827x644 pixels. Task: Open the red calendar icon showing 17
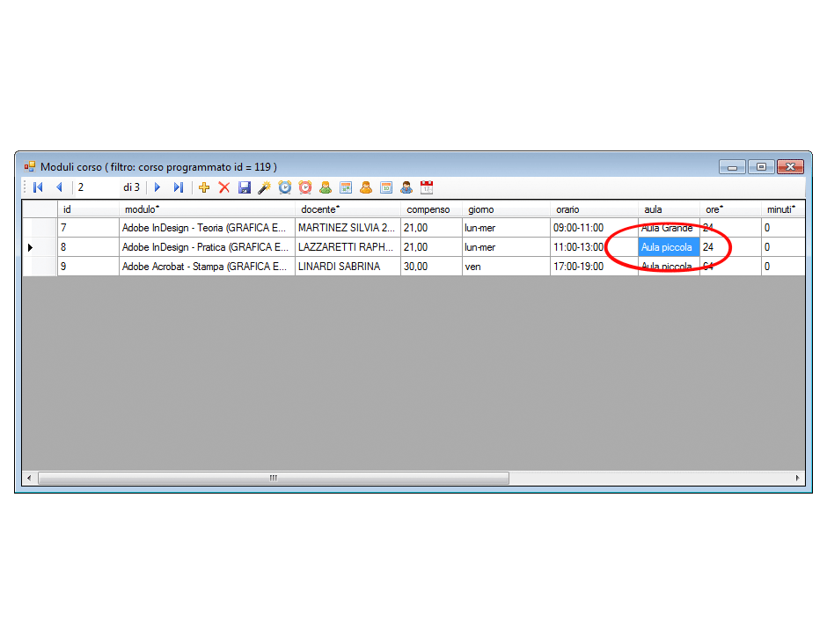427,187
